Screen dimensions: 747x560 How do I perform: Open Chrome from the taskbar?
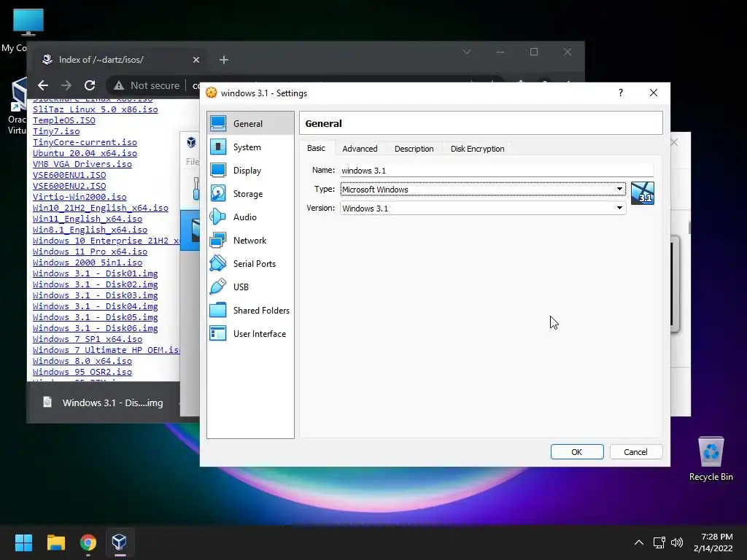coord(88,542)
